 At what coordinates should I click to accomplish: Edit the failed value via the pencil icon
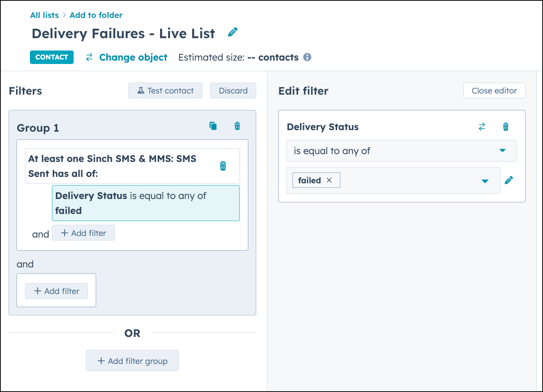point(509,180)
